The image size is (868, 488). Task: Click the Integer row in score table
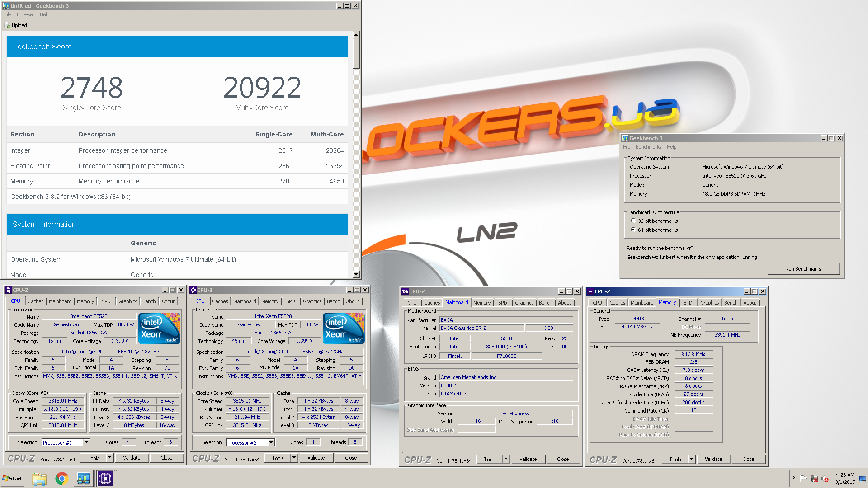pyautogui.click(x=177, y=150)
